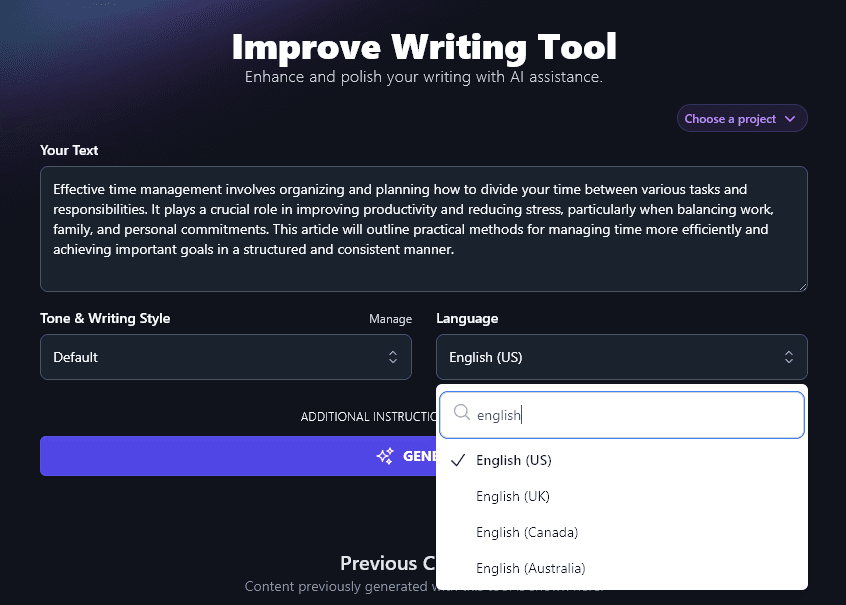846x605 pixels.
Task: Click the checkmark beside English (US)
Action: (x=457, y=460)
